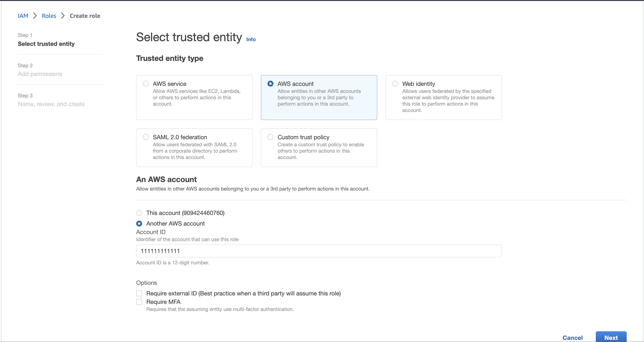Choose the Web identity radio option

(395, 84)
